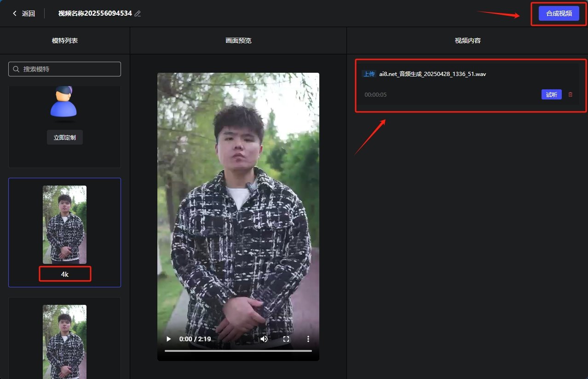Viewport: 588px width, 379px height.
Task: Click the 立即定制 button
Action: (64, 137)
